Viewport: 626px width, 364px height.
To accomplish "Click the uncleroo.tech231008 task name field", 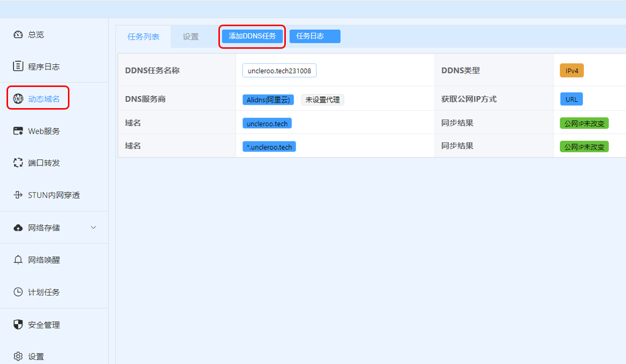I will pos(279,71).
